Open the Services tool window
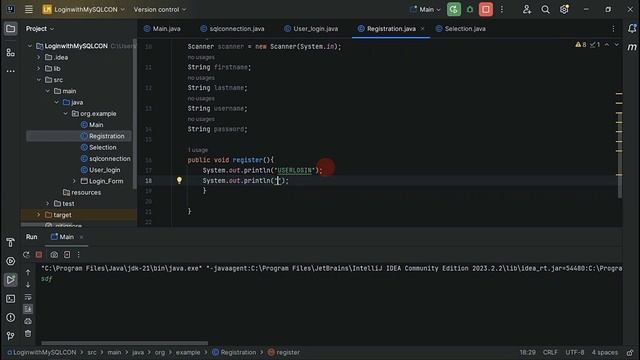The height and width of the screenshot is (360, 640). coord(11,261)
